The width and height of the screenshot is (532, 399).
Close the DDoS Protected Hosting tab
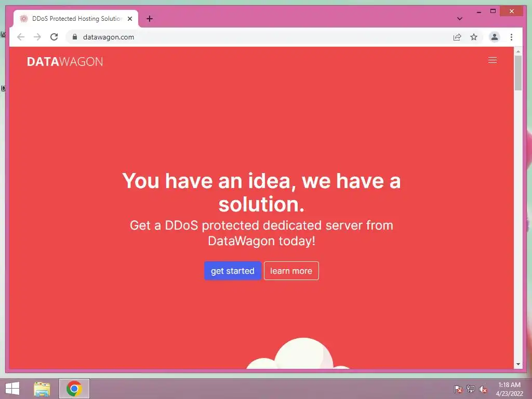click(x=129, y=19)
